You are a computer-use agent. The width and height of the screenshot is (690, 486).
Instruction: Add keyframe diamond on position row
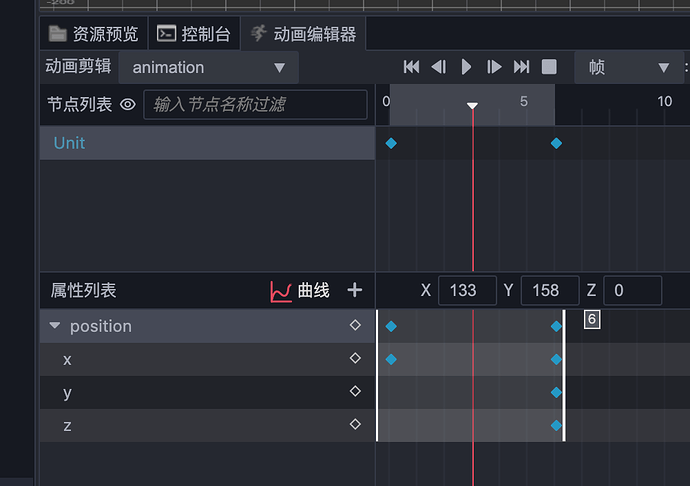click(x=355, y=325)
